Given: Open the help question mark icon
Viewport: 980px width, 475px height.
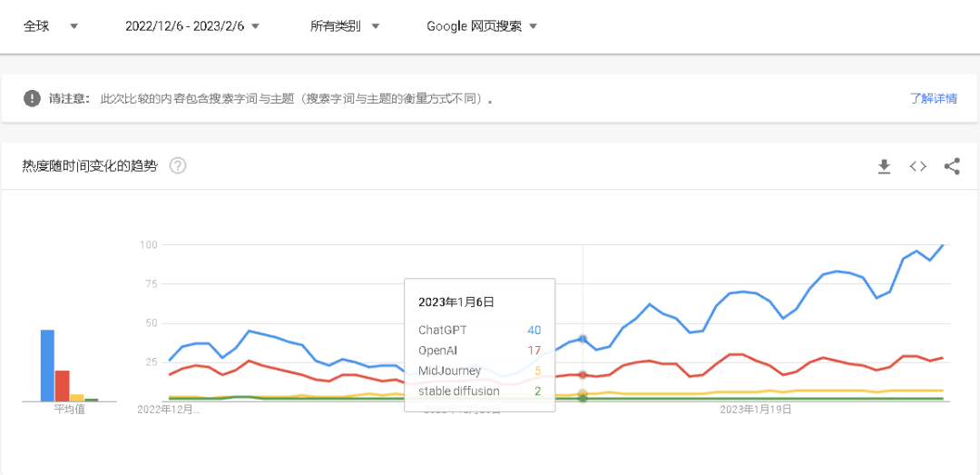Looking at the screenshot, I should tap(178, 165).
